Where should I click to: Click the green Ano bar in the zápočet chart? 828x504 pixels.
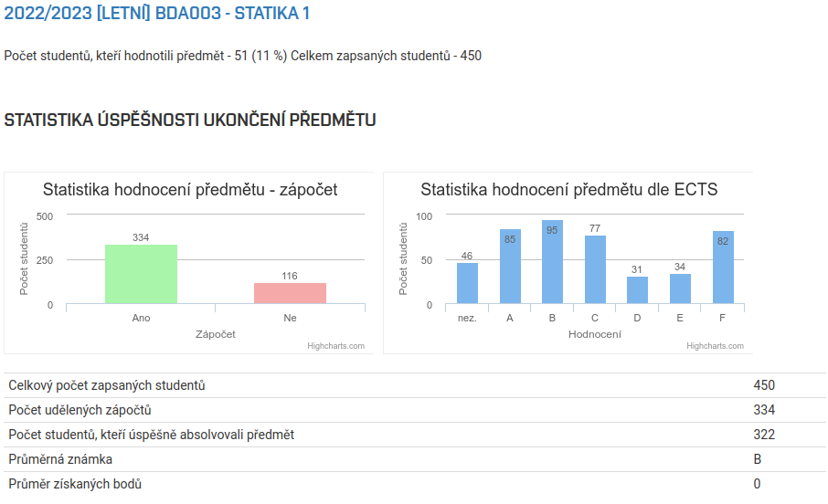tap(141, 274)
